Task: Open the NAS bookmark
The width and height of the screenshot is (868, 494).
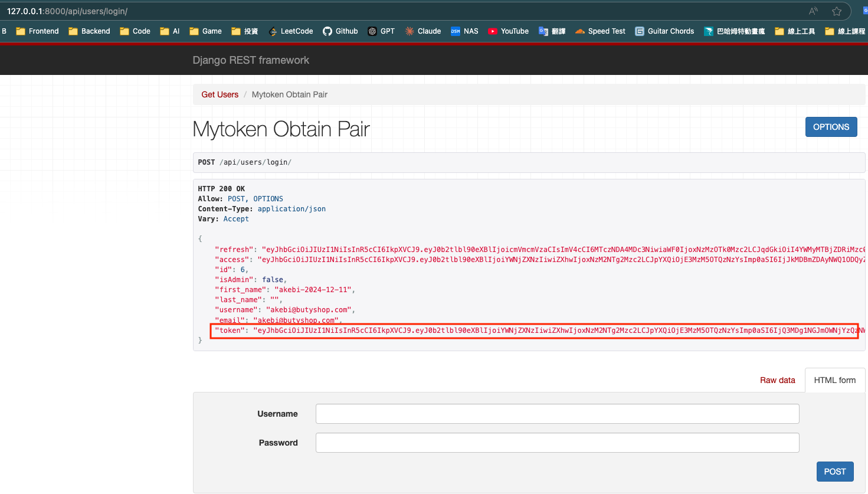Action: pyautogui.click(x=464, y=31)
